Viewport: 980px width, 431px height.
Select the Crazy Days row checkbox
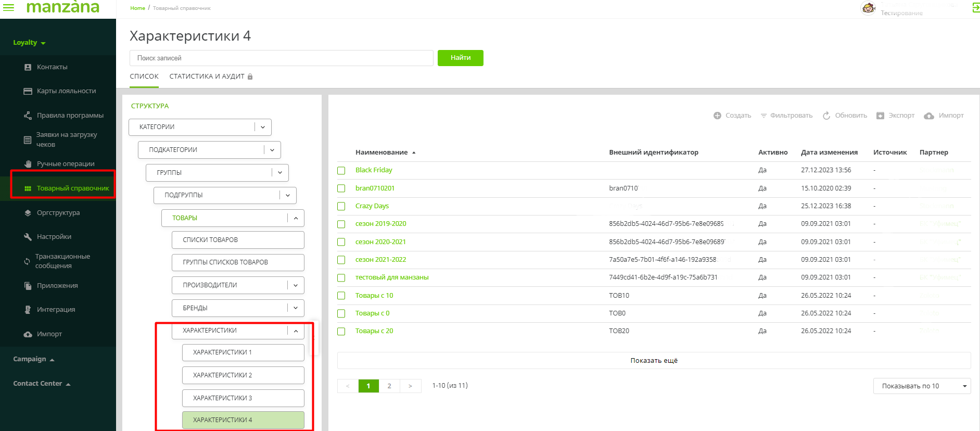341,206
